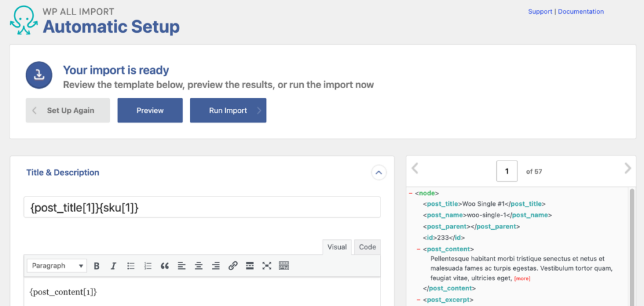Show the toolbar toggle keyboard icon
The width and height of the screenshot is (644, 306).
coord(284,266)
